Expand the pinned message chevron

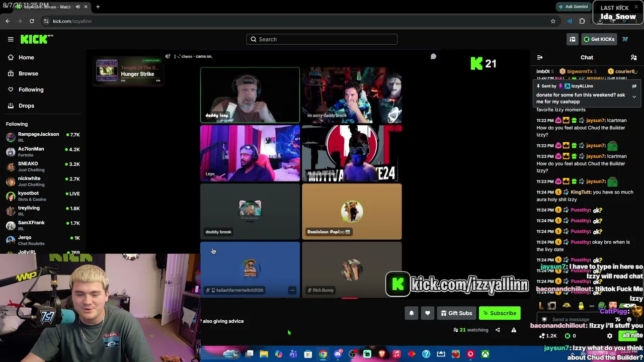click(x=634, y=97)
